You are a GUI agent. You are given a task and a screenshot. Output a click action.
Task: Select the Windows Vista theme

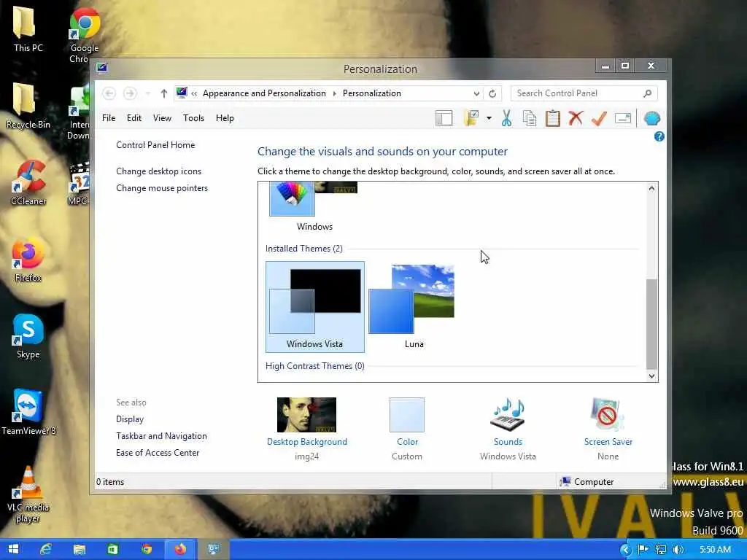pyautogui.click(x=315, y=307)
